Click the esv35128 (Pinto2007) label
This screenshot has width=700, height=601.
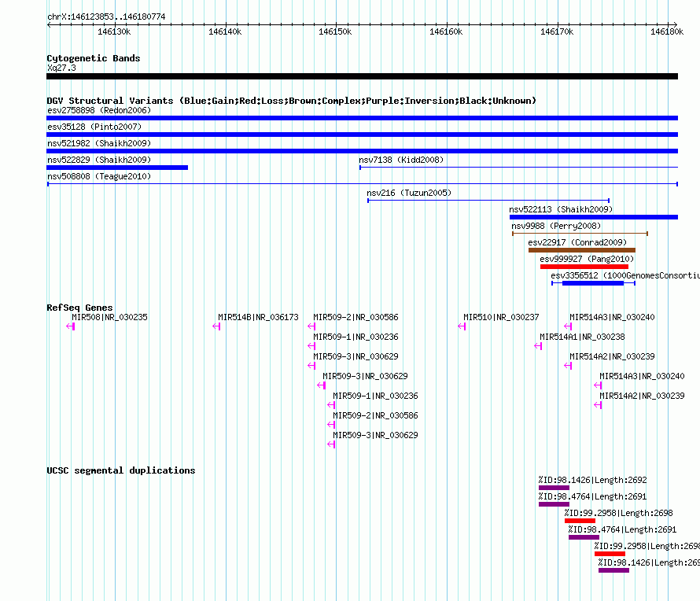(x=94, y=127)
